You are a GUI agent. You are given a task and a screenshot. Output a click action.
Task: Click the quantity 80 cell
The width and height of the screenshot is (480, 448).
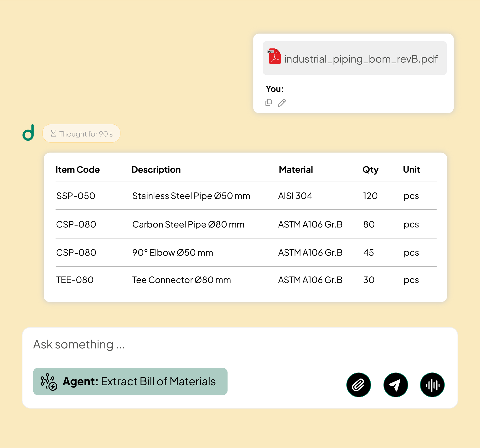[369, 225]
